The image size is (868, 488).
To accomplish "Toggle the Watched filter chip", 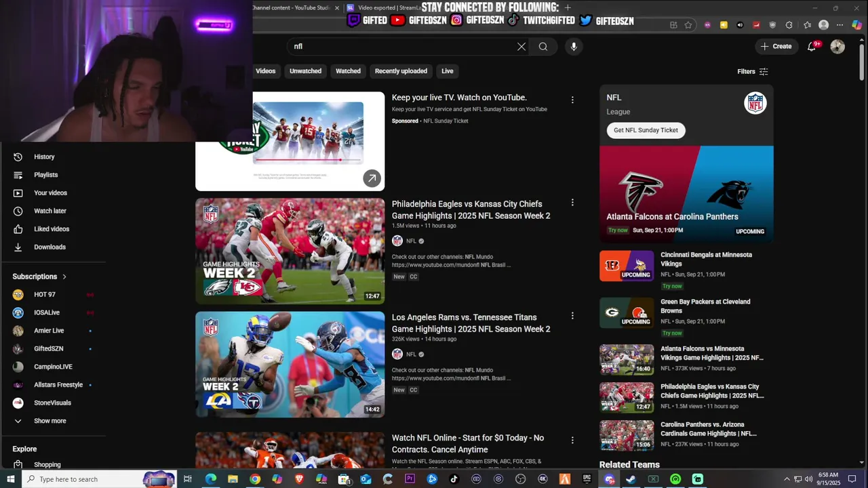I will [x=348, y=71].
